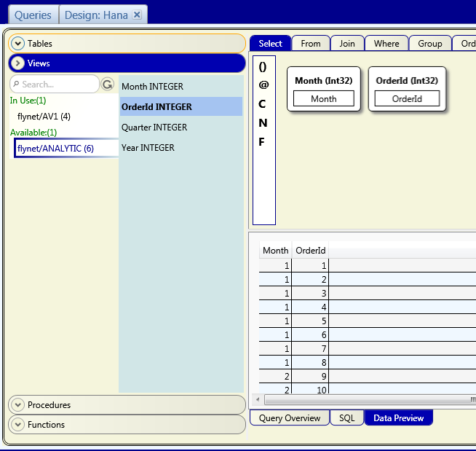
Task: Click the parentheses () symbol in the Select palette
Action: click(263, 67)
